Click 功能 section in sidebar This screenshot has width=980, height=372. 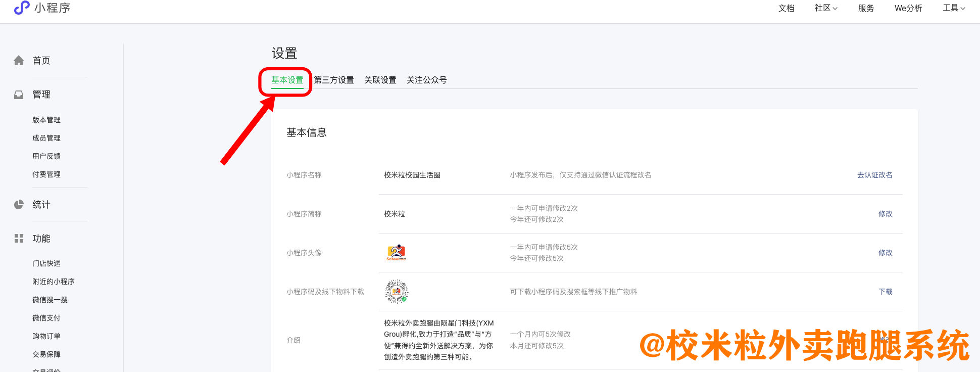[x=41, y=239]
